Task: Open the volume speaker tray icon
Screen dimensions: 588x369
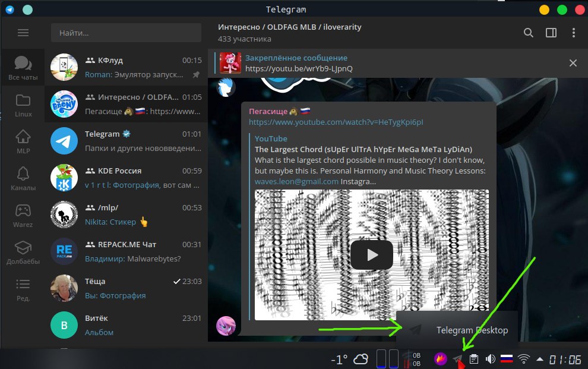Action: [490, 359]
